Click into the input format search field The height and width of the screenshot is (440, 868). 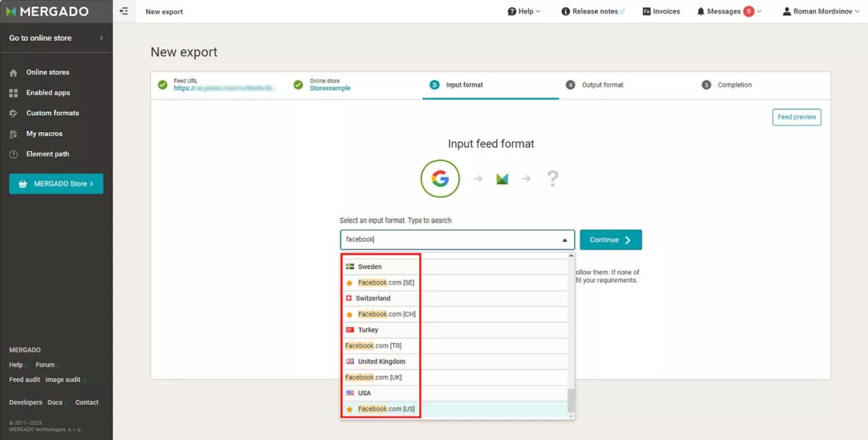(451, 240)
